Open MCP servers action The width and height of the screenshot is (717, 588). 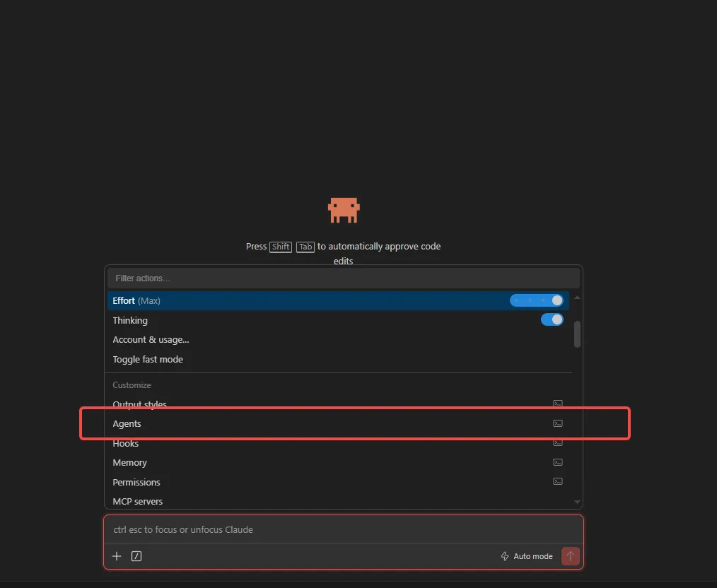pos(339,501)
